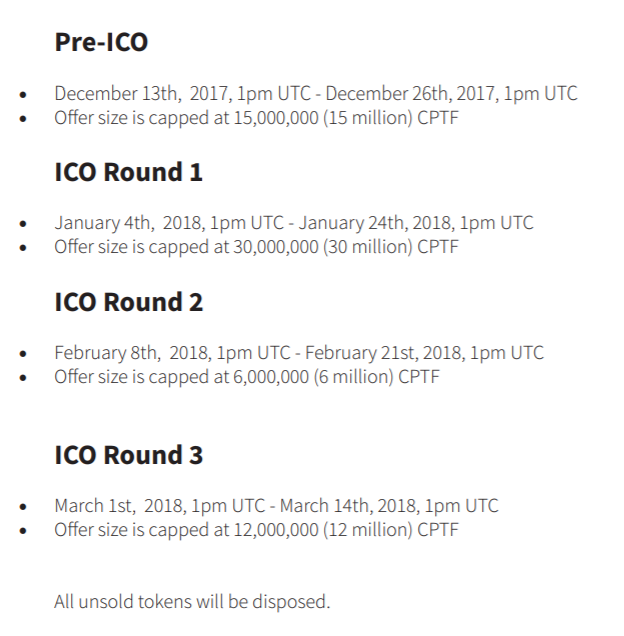Click the ICO Round 1 heading
This screenshot has width=624, height=636.
coord(128,172)
